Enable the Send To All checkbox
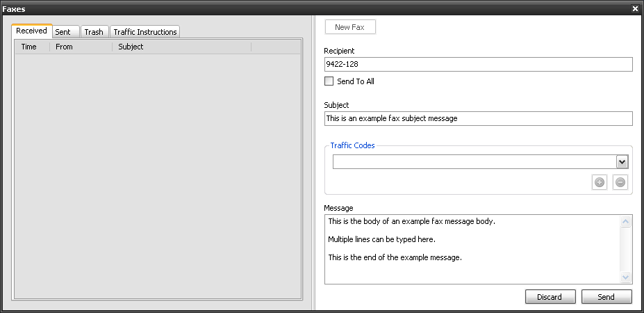The height and width of the screenshot is (313, 644). click(329, 81)
